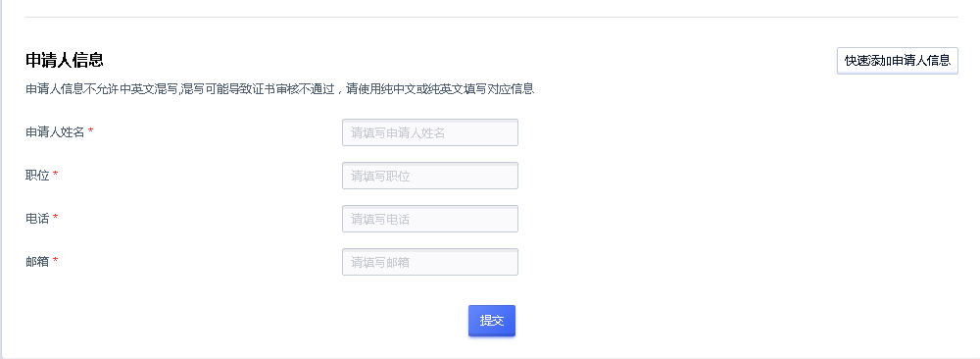Viewport: 980px width, 359px height.
Task: Focus the 请填写申请人姓名 input field
Action: [430, 132]
